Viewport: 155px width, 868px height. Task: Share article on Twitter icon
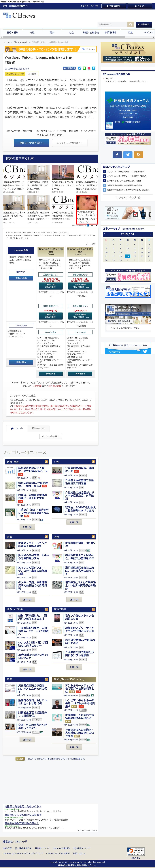pos(80,68)
